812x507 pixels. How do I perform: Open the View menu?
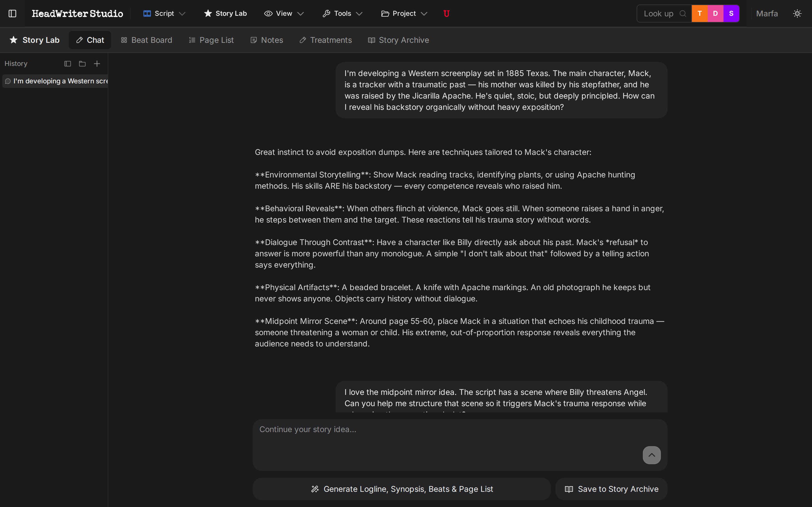284,14
